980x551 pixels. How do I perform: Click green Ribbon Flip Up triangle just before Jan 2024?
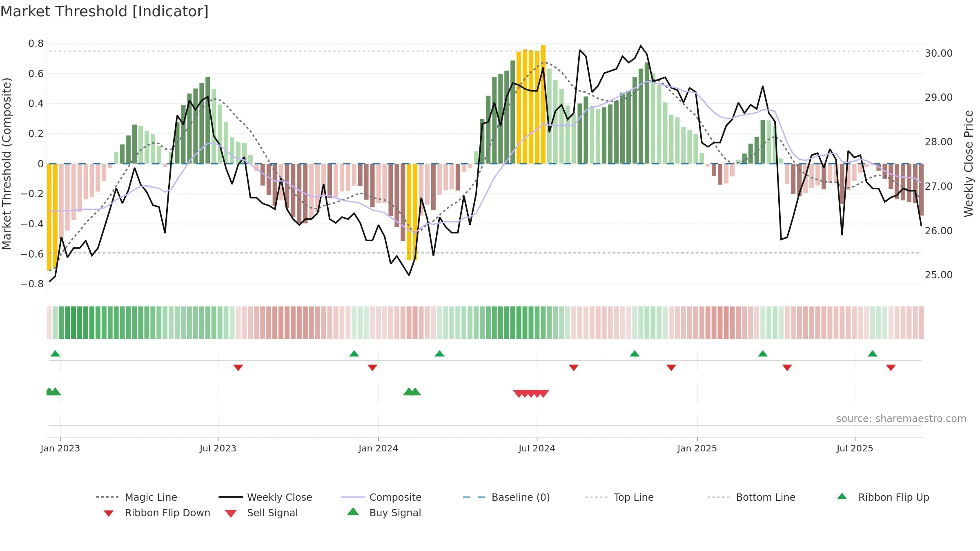click(x=354, y=353)
